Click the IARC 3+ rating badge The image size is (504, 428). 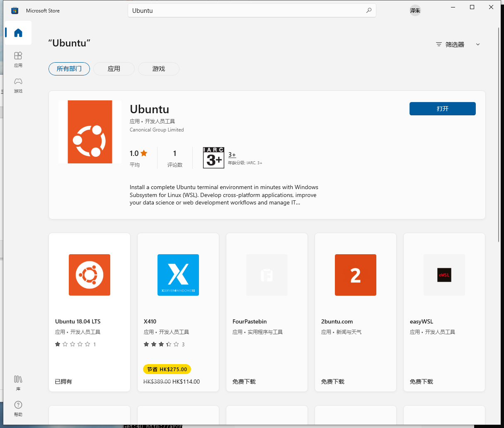pos(214,158)
